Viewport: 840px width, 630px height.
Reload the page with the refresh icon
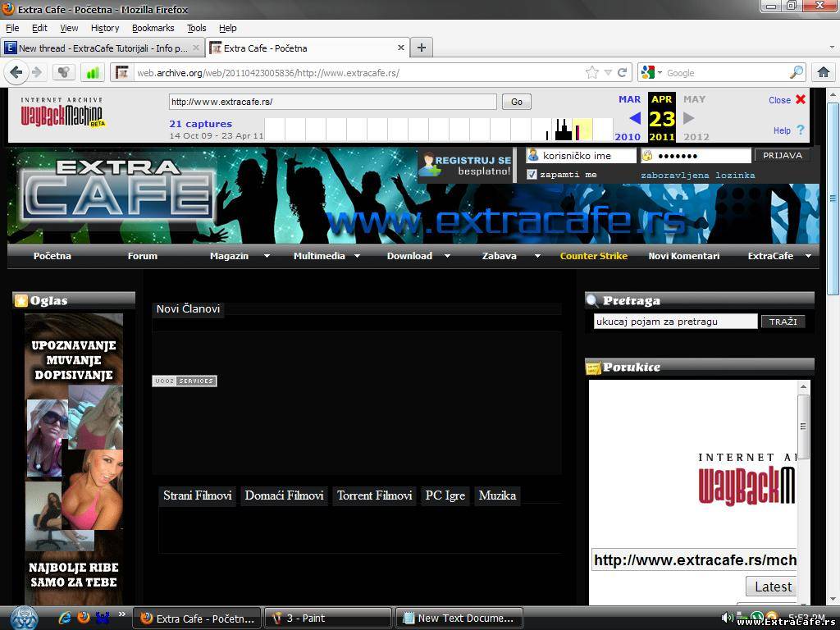pyautogui.click(x=623, y=73)
